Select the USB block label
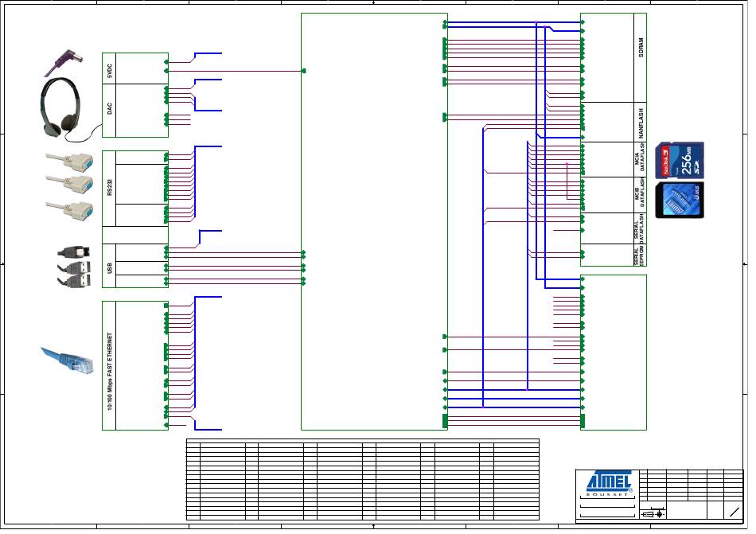Image resolution: width=756 pixels, height=534 pixels. (110, 268)
